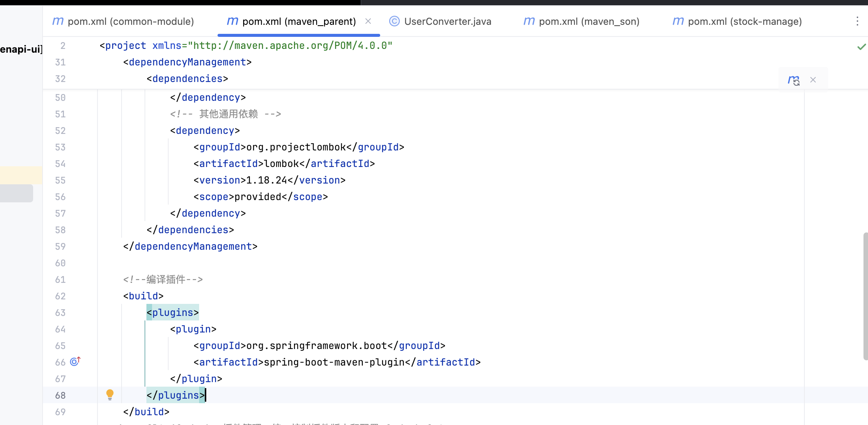Click the vertical scrollbar thumb
Image resolution: width=868 pixels, height=425 pixels.
coord(865,296)
